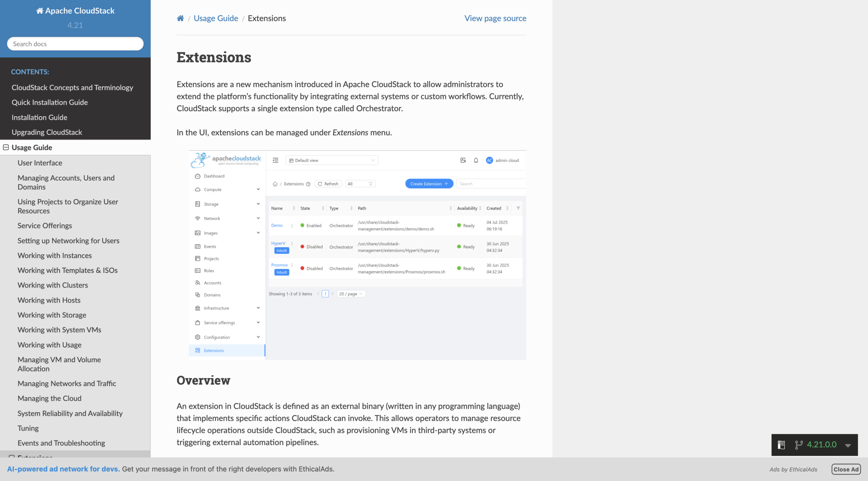Open Events and Troubleshooting

tap(61, 443)
